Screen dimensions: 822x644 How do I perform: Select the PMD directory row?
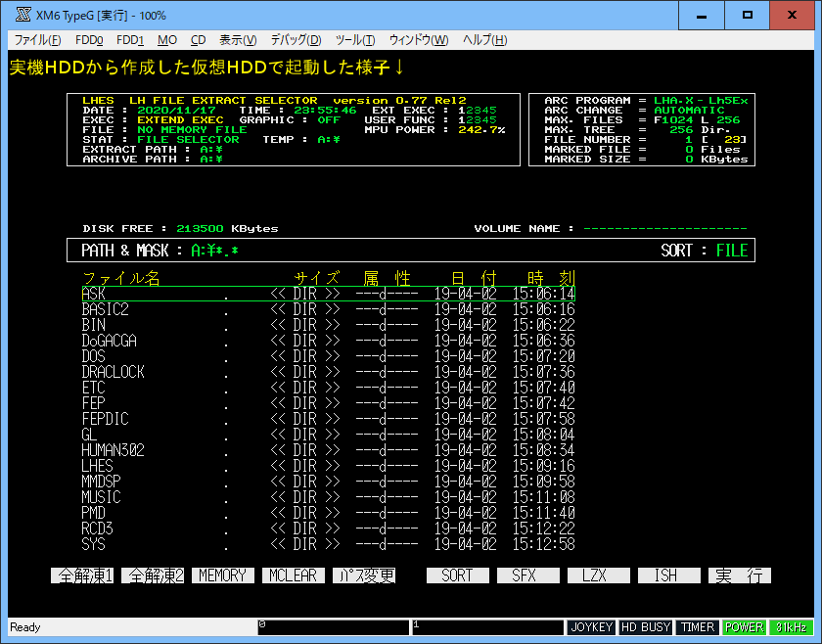click(328, 513)
